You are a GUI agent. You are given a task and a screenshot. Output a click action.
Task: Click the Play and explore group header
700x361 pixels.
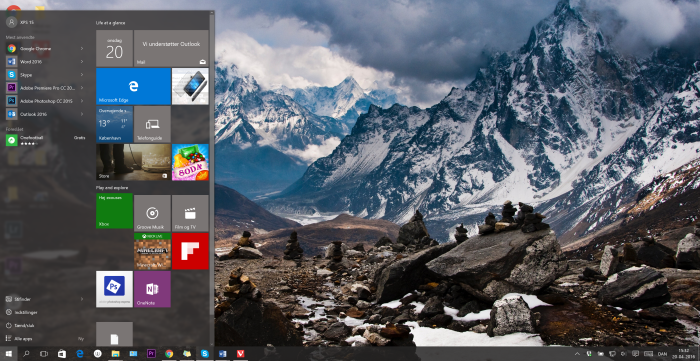(112, 188)
